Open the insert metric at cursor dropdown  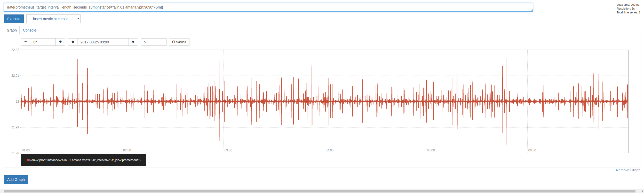pyautogui.click(x=53, y=19)
